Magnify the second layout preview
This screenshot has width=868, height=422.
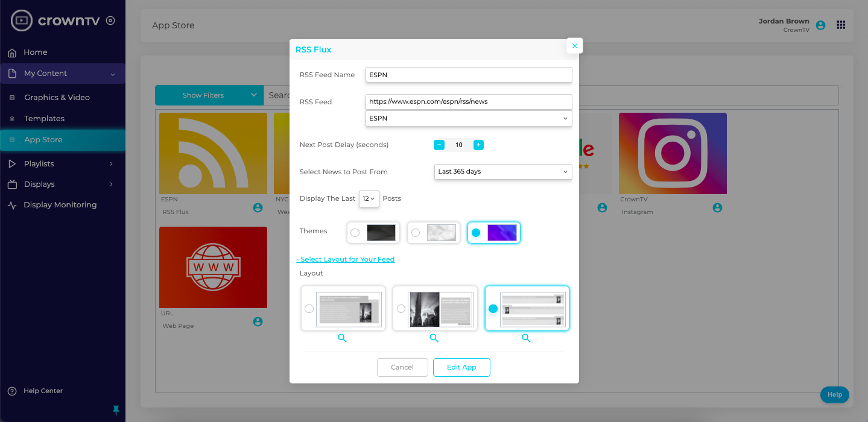click(434, 338)
